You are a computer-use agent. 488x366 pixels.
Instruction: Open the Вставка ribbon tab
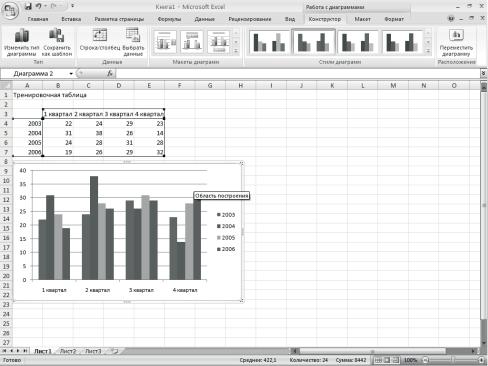click(71, 19)
